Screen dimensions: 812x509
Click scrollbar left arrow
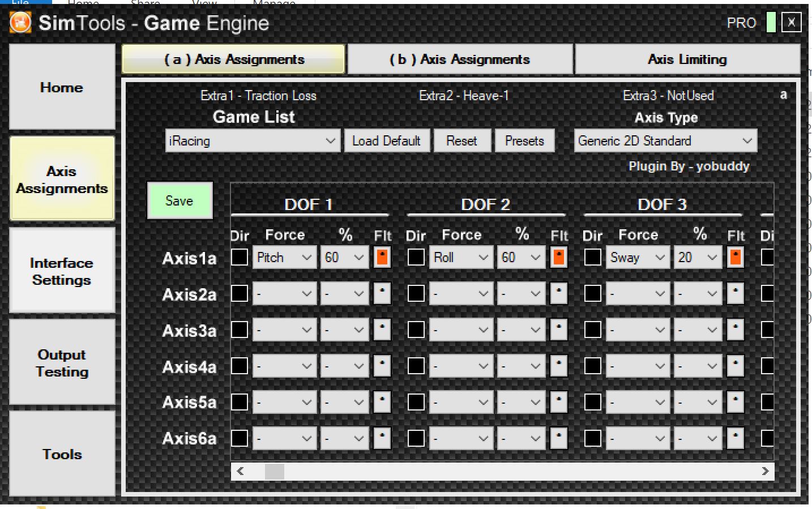pos(240,471)
